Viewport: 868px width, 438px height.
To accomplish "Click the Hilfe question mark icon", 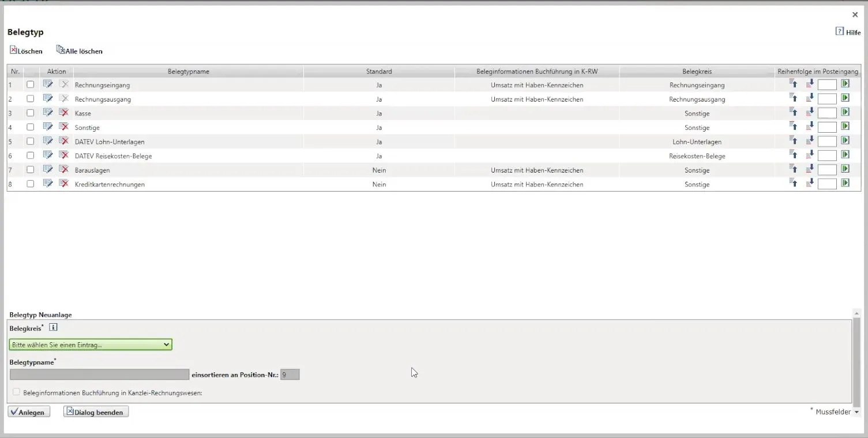I will tap(840, 31).
